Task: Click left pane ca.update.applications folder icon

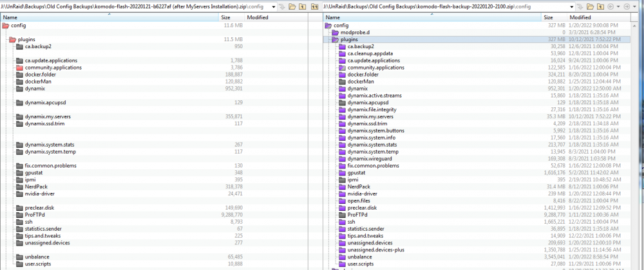Action: click(20, 60)
